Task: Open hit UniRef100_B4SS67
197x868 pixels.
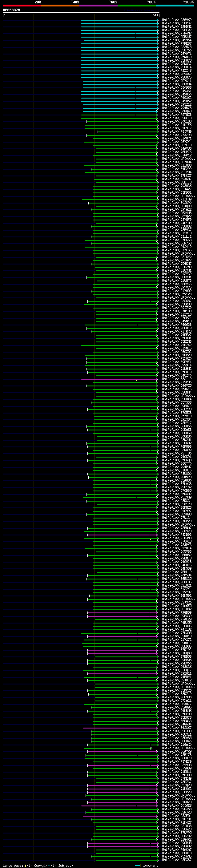Action: click(177, 728)
